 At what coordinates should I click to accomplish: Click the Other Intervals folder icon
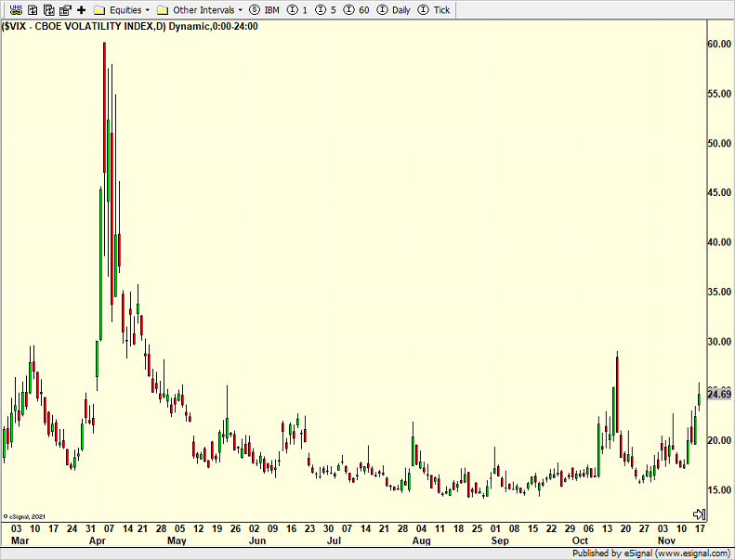(163, 9)
